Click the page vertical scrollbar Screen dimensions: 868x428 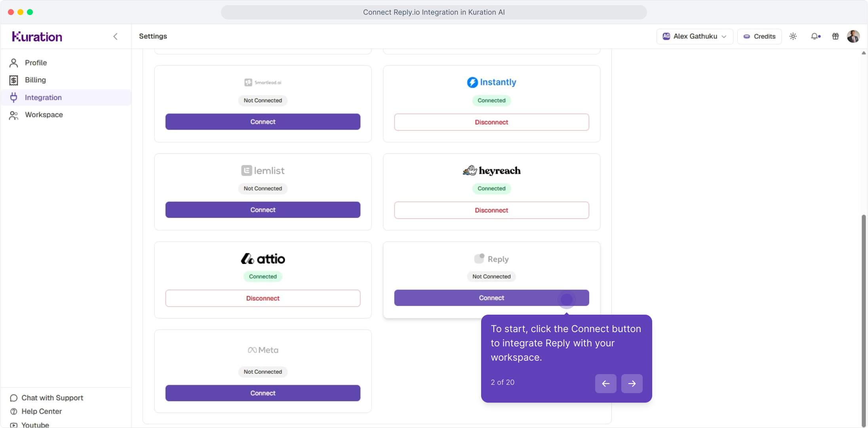pyautogui.click(x=864, y=320)
